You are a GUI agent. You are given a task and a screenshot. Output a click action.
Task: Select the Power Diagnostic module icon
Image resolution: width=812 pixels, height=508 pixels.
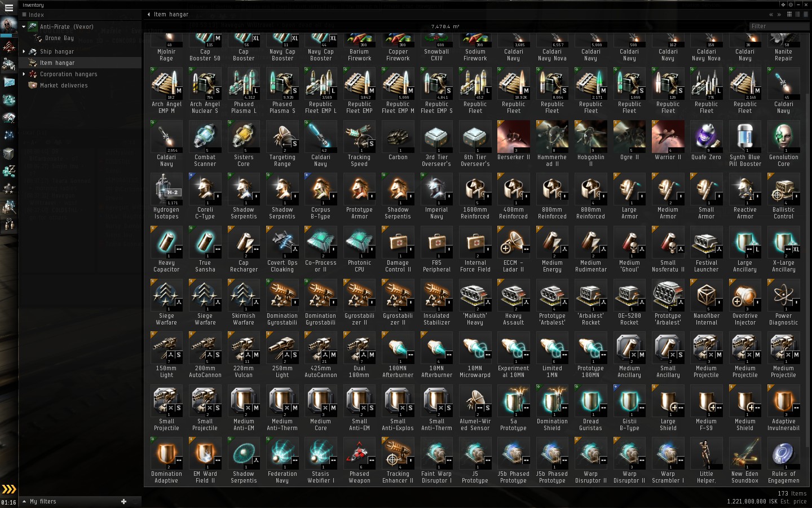(x=783, y=295)
